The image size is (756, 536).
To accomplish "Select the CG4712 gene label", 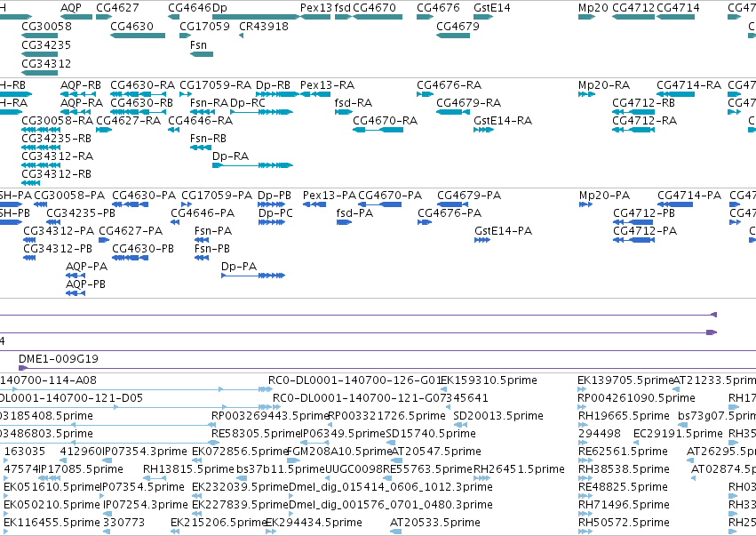I will coord(633,8).
